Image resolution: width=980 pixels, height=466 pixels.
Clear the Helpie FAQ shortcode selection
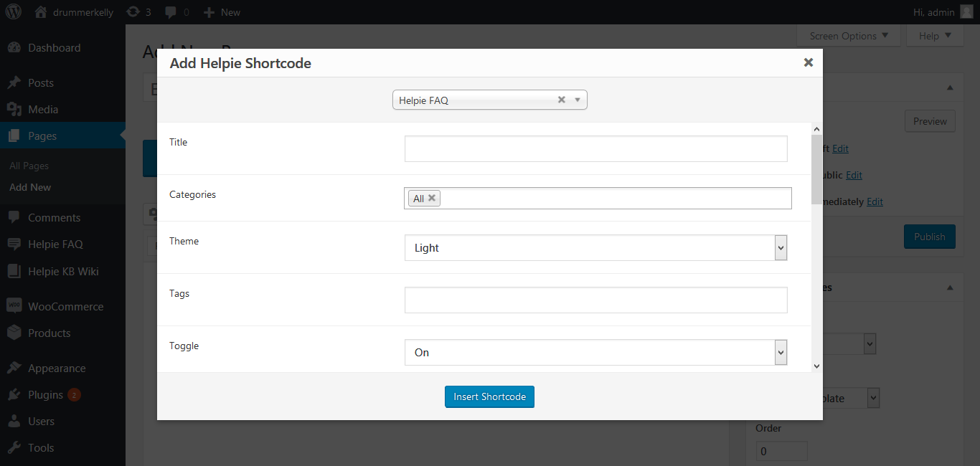(562, 100)
